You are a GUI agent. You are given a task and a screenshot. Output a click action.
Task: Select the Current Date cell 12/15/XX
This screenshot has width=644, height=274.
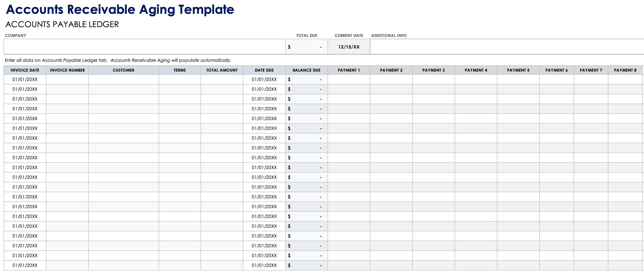click(x=349, y=47)
